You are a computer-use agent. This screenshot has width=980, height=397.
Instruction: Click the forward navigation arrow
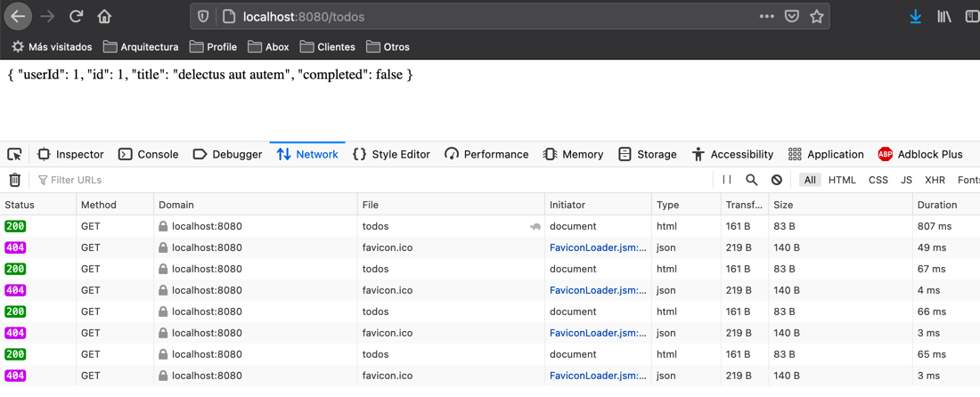pyautogui.click(x=47, y=17)
